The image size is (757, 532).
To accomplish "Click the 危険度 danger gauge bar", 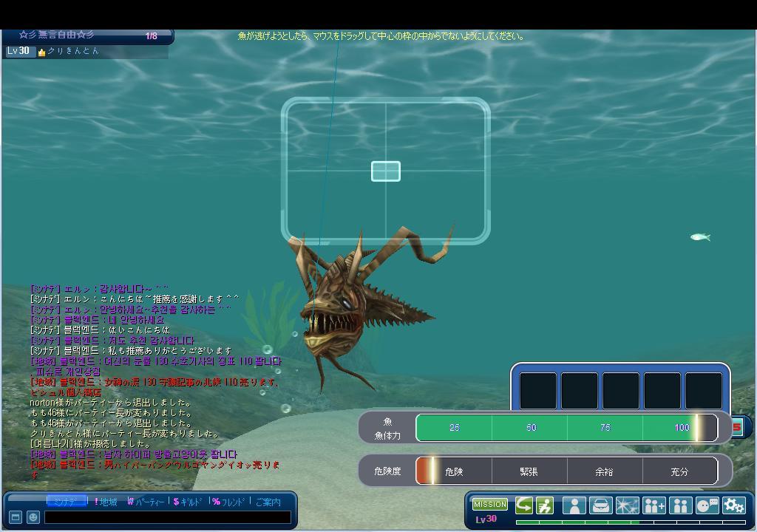I will (x=567, y=471).
